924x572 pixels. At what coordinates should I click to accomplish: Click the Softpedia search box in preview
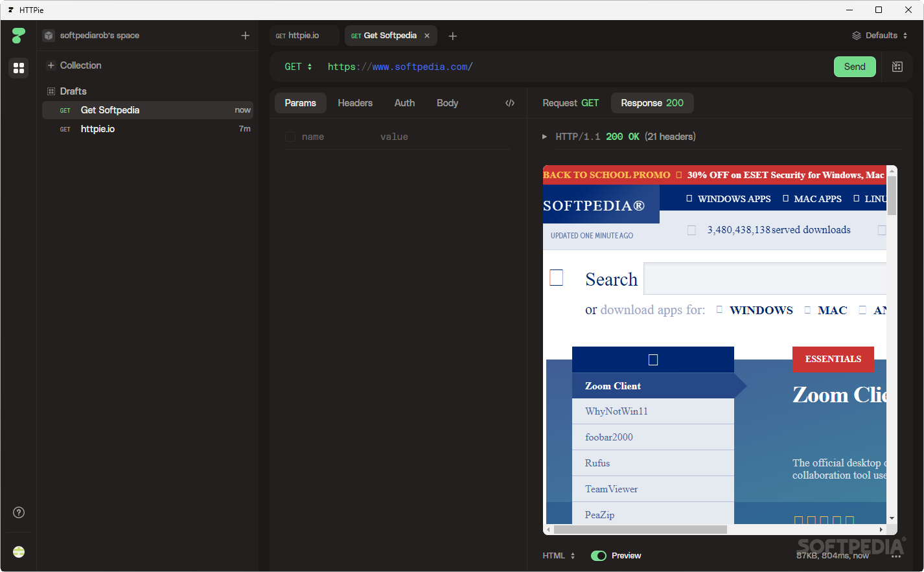(765, 279)
